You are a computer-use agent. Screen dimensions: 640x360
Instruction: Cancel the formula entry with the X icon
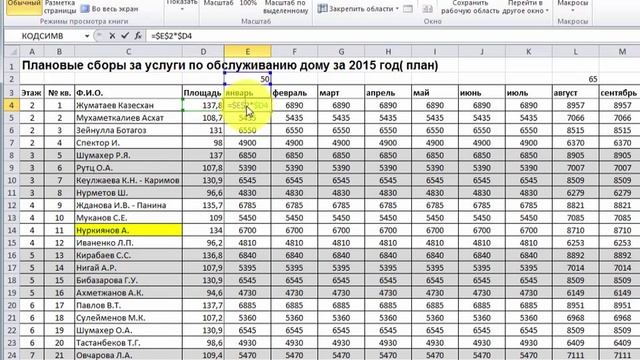(x=112, y=36)
